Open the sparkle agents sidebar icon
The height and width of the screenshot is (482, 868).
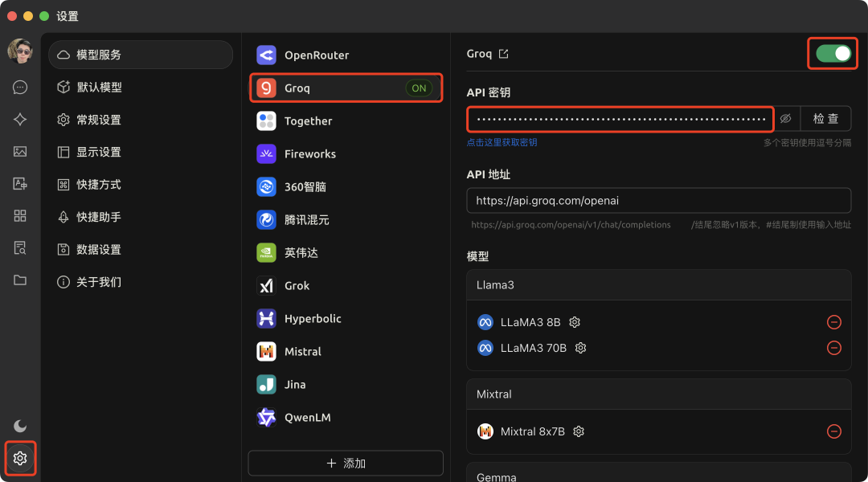pyautogui.click(x=20, y=120)
